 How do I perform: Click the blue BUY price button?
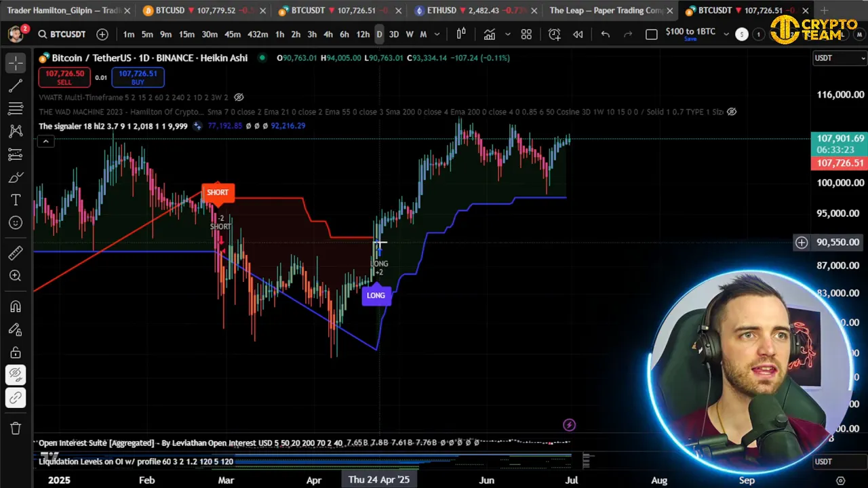point(138,77)
